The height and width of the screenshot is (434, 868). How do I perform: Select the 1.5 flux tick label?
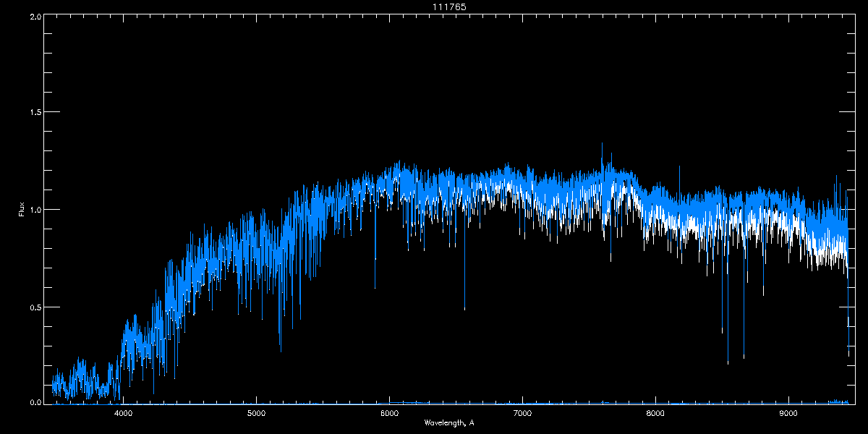coord(35,113)
